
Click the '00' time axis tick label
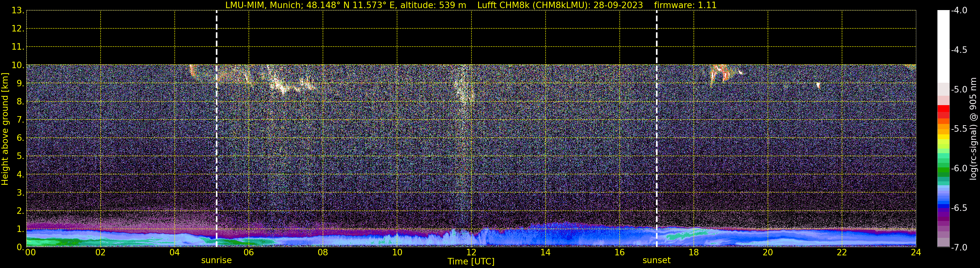click(x=30, y=252)
